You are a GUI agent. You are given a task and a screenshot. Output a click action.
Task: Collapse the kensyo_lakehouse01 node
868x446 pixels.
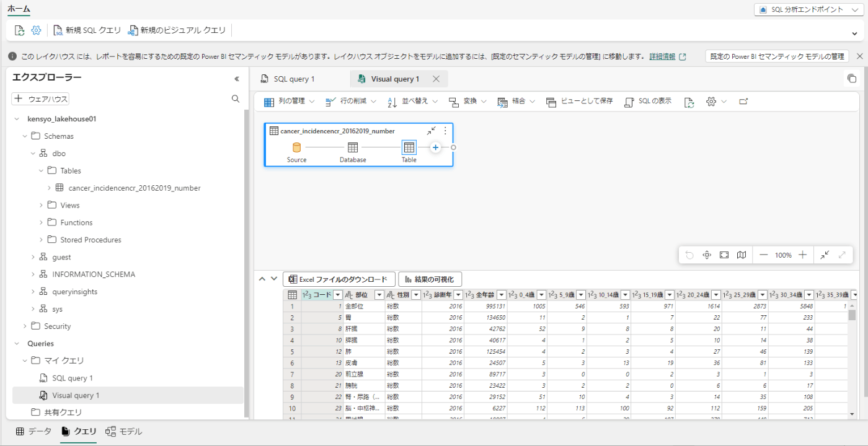16,119
